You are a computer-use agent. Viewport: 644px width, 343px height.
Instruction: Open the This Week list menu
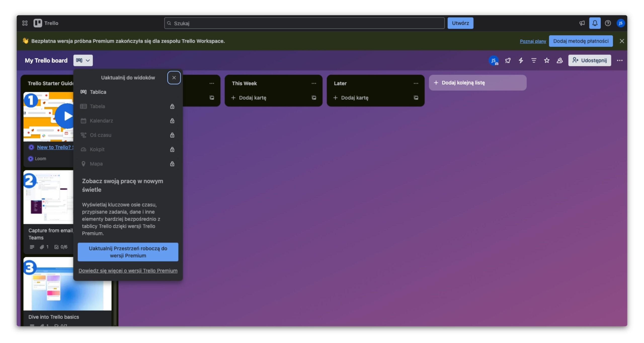[314, 83]
